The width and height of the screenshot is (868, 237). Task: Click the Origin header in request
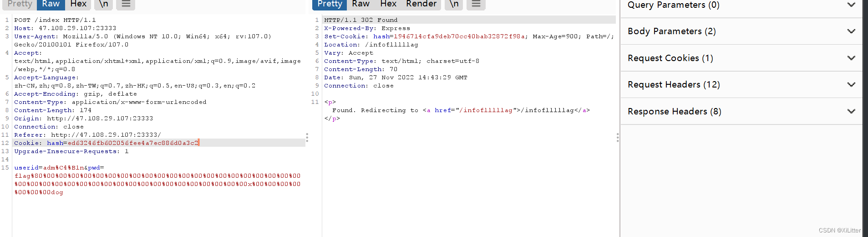pos(84,118)
